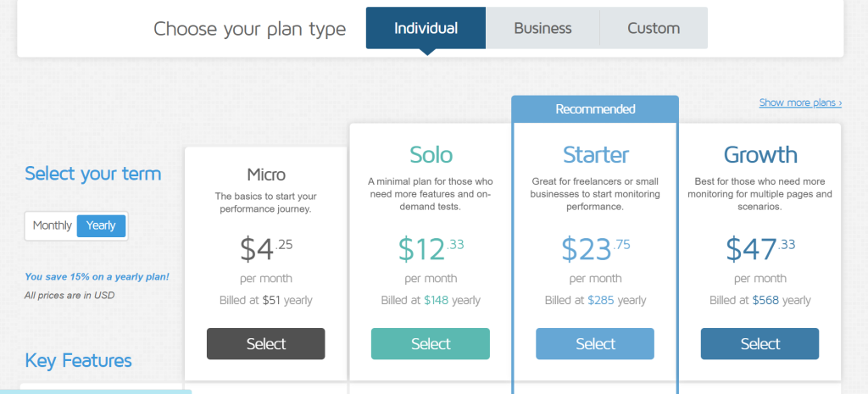Switch to the Individual plan type tab
Screen dimensions: 868x394
click(426, 28)
